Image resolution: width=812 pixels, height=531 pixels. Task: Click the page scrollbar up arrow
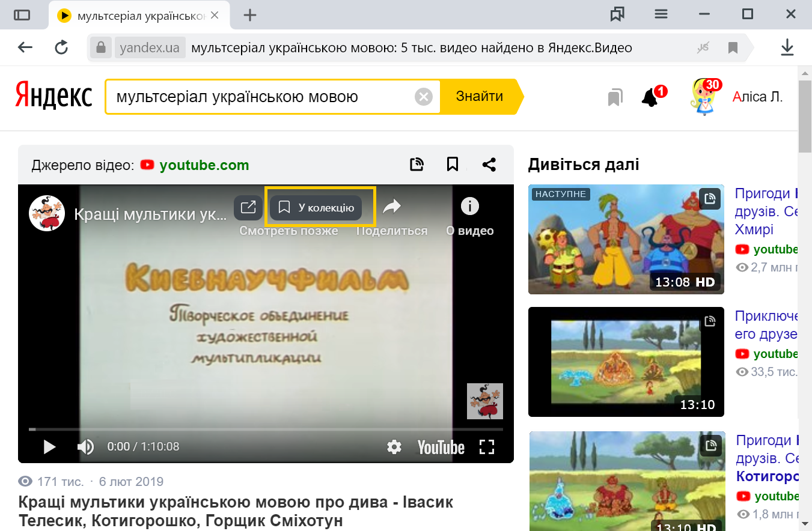click(805, 73)
